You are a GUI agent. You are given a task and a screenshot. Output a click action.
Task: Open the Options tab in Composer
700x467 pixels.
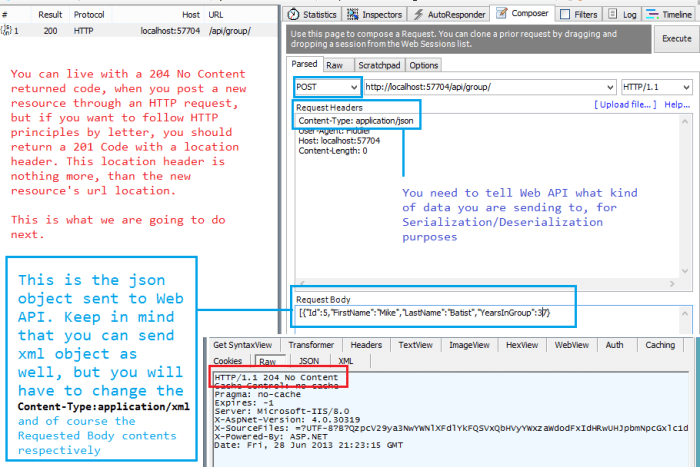pos(424,65)
